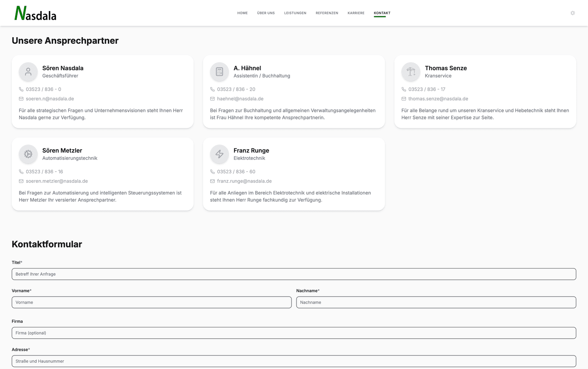
Task: Click envelope icon beside haehnel@nasdala.de
Action: [212, 99]
